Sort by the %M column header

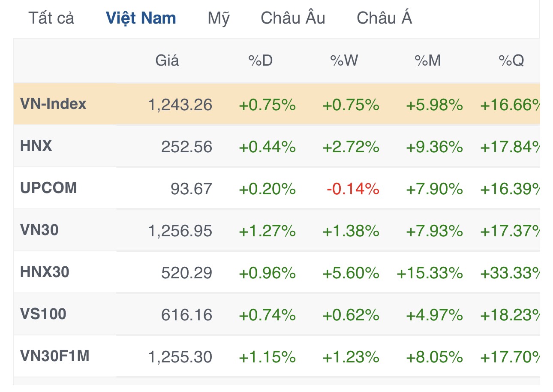pos(428,61)
